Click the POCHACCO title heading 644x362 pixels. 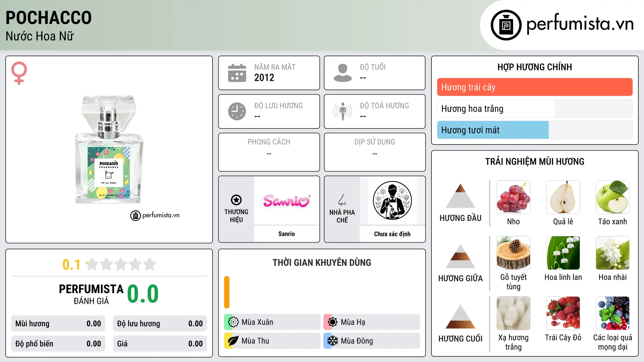[x=49, y=18]
